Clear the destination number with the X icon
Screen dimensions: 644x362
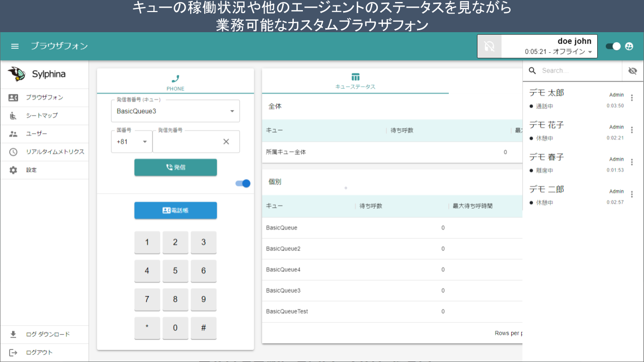tap(226, 141)
